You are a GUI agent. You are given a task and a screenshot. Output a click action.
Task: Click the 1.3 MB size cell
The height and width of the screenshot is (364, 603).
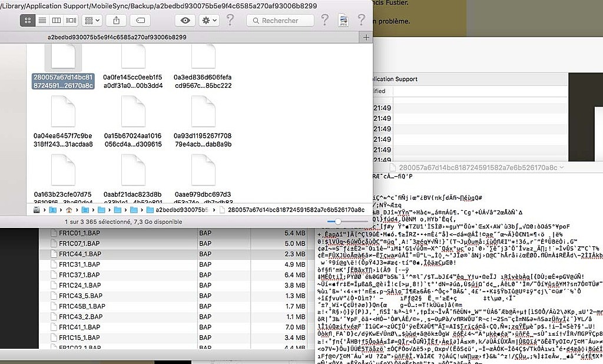[296, 296]
